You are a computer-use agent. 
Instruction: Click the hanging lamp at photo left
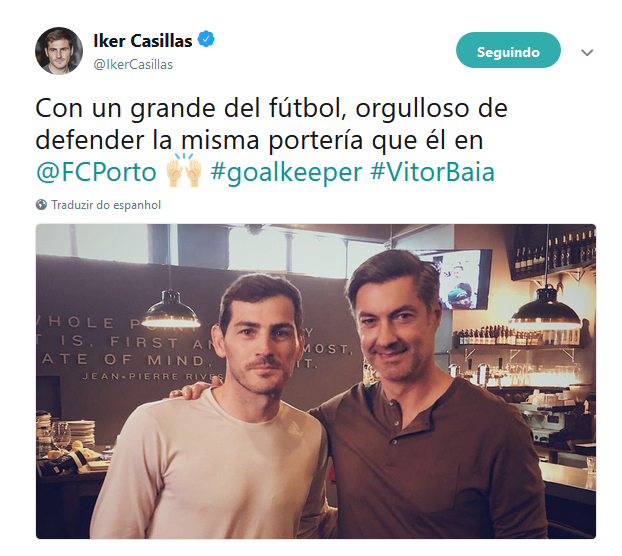[x=170, y=309]
